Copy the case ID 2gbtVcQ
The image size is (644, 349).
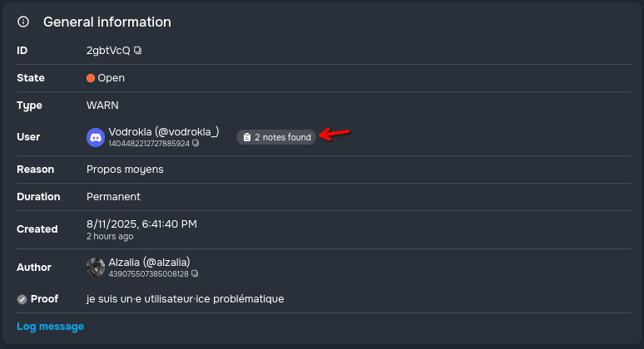tap(138, 51)
